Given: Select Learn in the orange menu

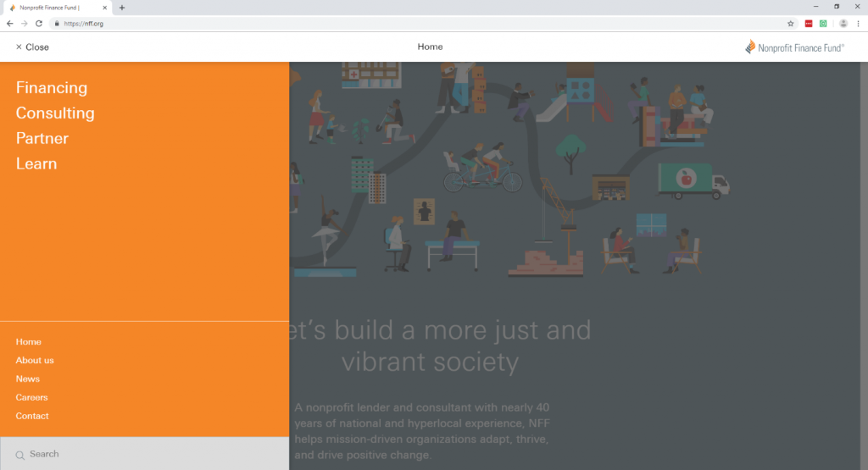Looking at the screenshot, I should (36, 164).
